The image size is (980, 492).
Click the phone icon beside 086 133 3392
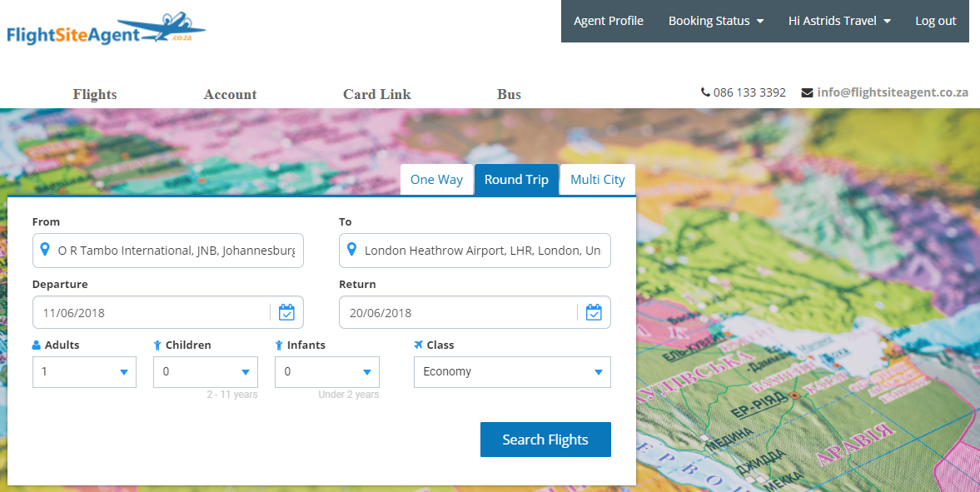(705, 92)
